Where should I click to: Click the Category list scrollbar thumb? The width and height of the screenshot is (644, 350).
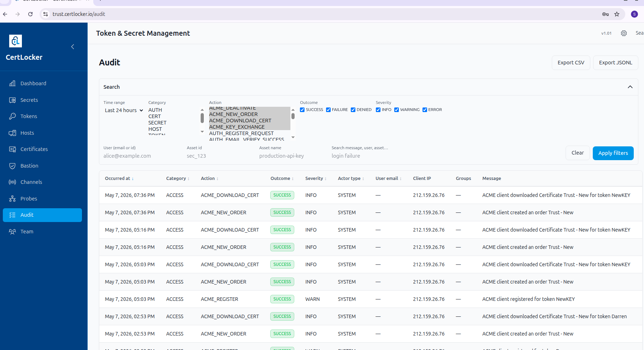(x=202, y=118)
